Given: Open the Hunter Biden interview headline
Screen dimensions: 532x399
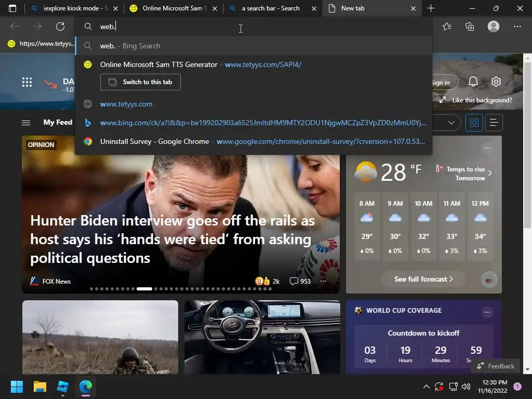Looking at the screenshot, I should click(x=172, y=239).
